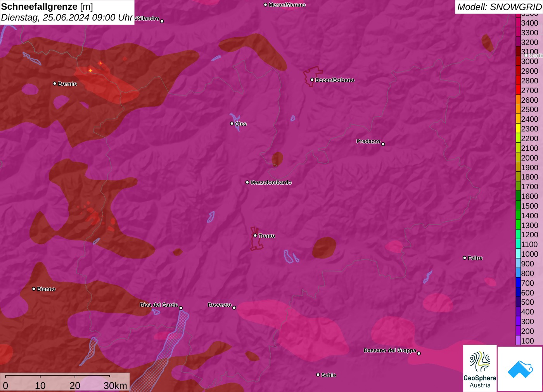Click the Schio city marker dot
The width and height of the screenshot is (543, 392).
[x=318, y=375]
